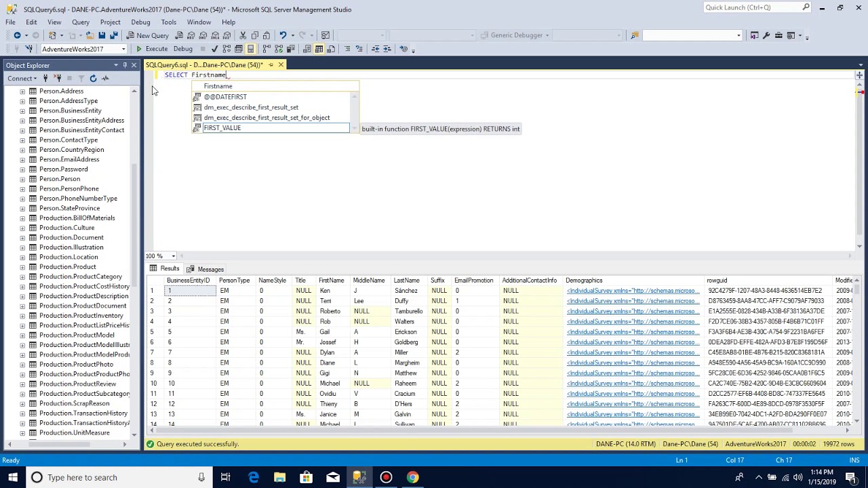
Task: Toggle Include Actual Execution Plan button
Action: [x=267, y=49]
